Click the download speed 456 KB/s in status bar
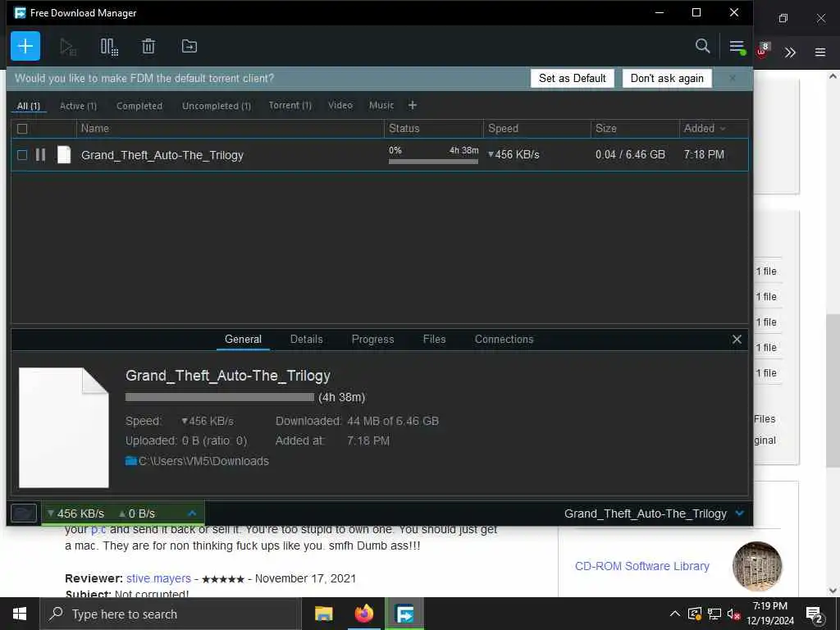The height and width of the screenshot is (630, 840). (75, 514)
